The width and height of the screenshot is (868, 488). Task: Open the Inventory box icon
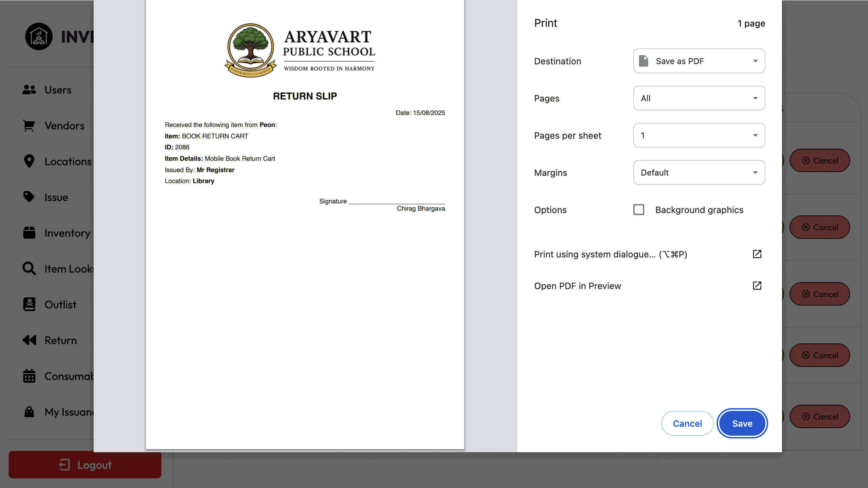29,233
